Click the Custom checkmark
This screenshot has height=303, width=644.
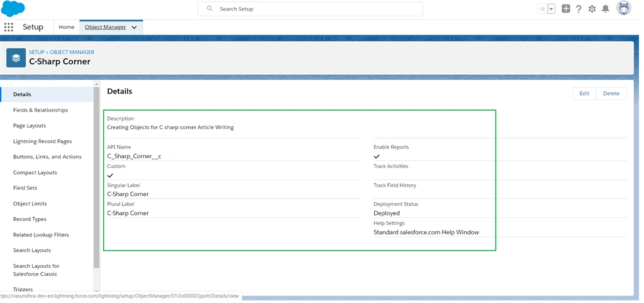110,175
